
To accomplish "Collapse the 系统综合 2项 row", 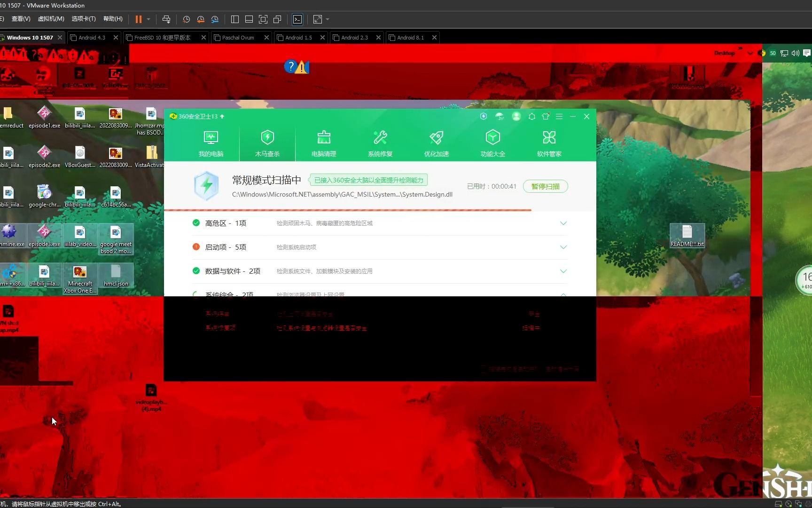I will click(x=563, y=294).
